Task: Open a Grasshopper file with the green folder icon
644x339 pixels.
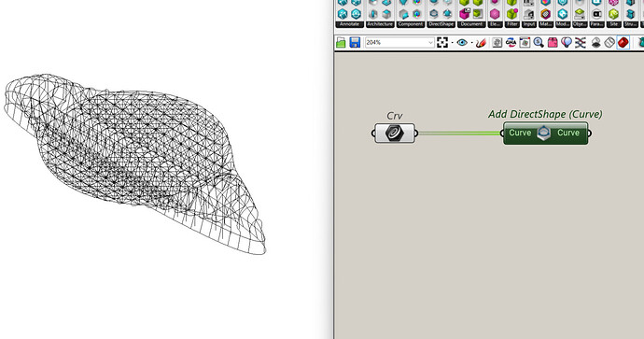Action: pos(341,42)
